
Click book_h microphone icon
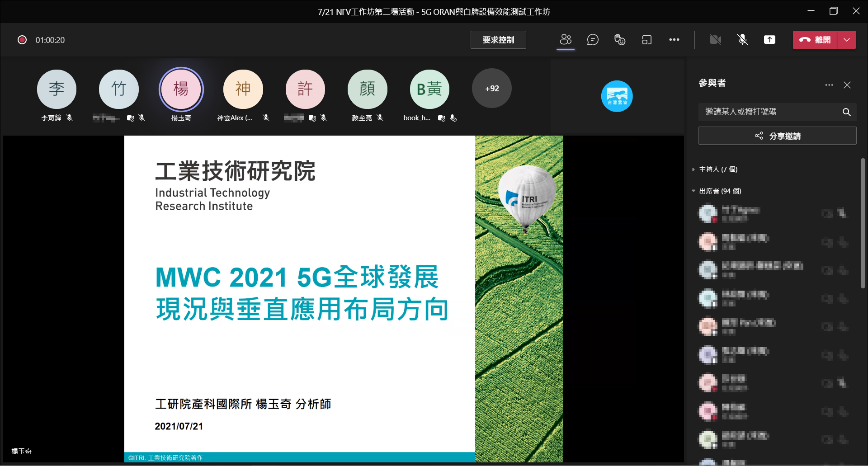tap(453, 118)
